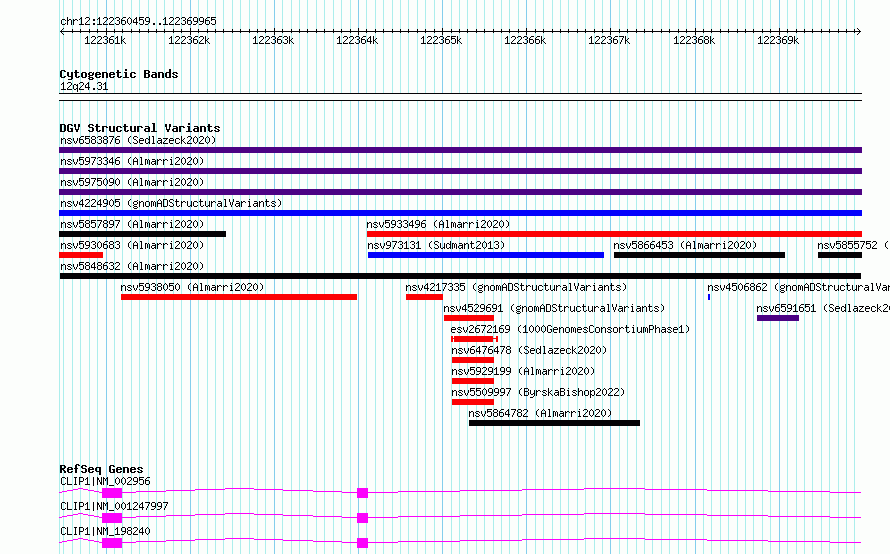Select the 122366k ruler tick label
890x554 pixels.
(525, 40)
